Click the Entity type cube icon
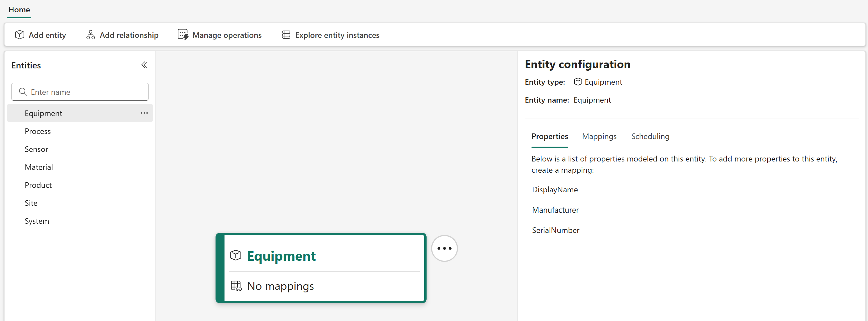Screen dimensions: 868x321 click(578, 82)
